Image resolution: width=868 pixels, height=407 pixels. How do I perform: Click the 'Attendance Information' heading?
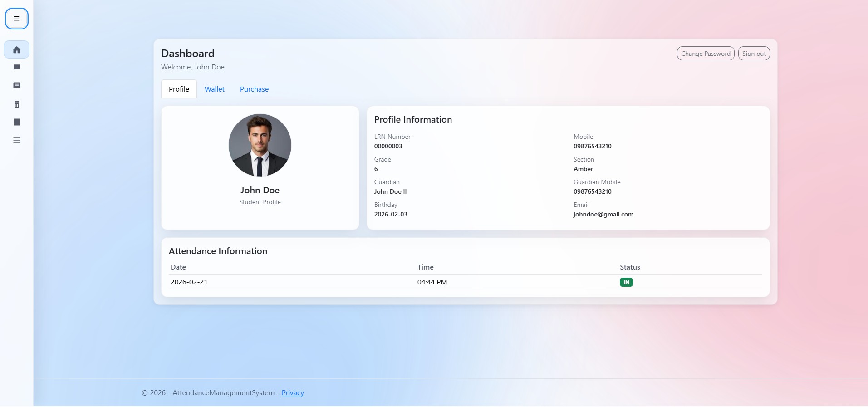pyautogui.click(x=218, y=251)
